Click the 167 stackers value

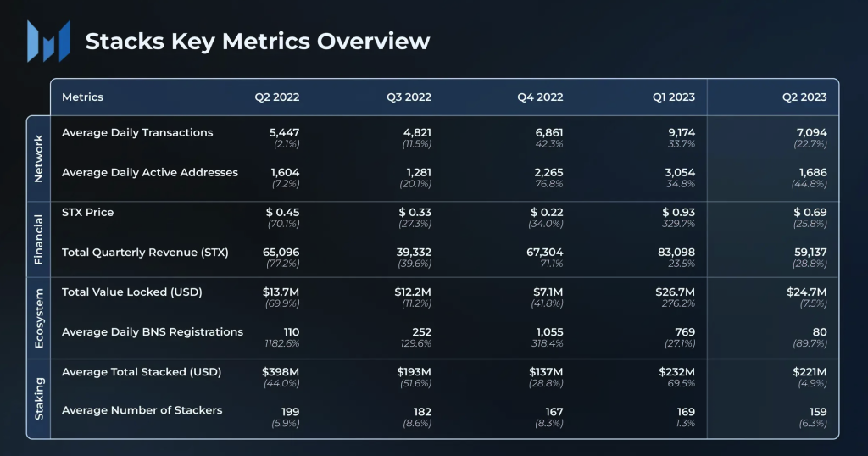554,412
